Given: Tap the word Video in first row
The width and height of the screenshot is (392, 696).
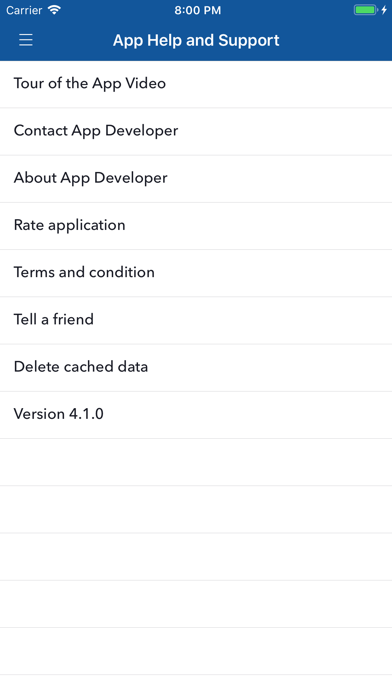Looking at the screenshot, I should pos(145,83).
